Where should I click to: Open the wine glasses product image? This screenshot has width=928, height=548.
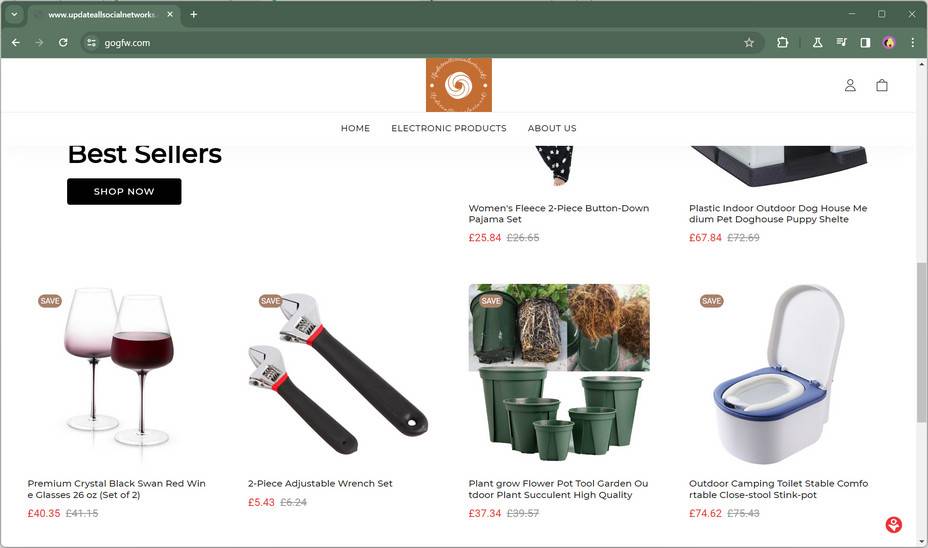[x=118, y=374]
